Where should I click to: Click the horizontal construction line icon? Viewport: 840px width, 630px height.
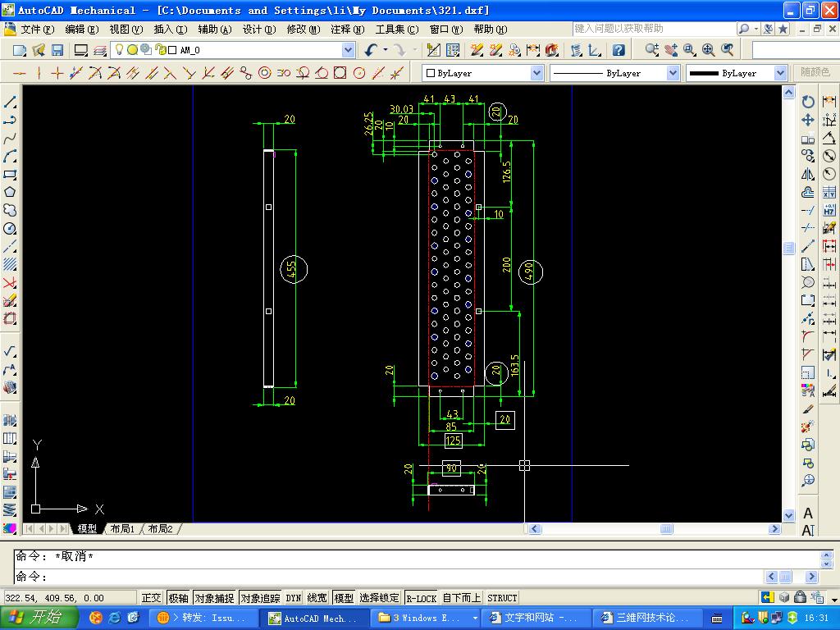tap(20, 73)
